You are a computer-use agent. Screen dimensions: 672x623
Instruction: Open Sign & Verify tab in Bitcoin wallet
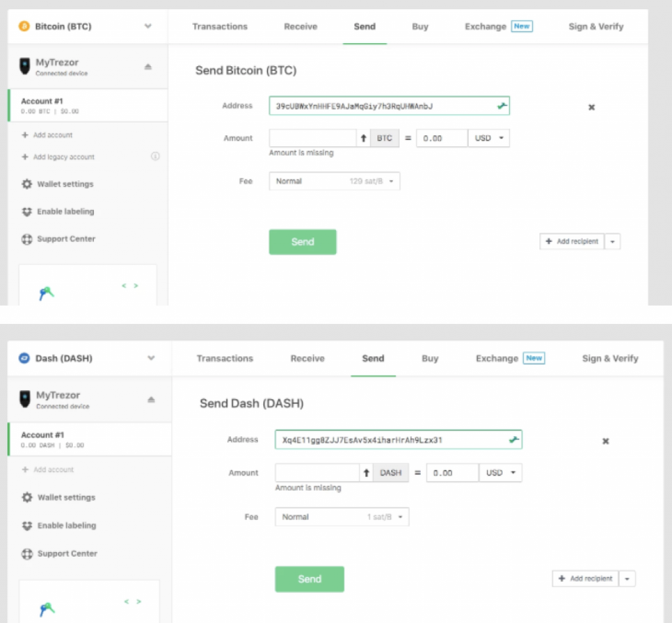tap(596, 26)
